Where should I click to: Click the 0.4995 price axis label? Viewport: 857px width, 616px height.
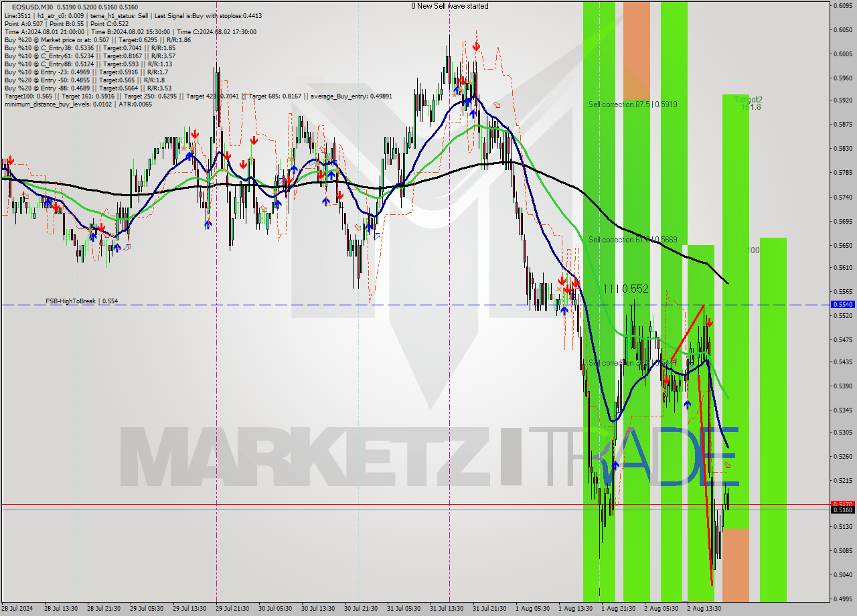click(x=843, y=599)
